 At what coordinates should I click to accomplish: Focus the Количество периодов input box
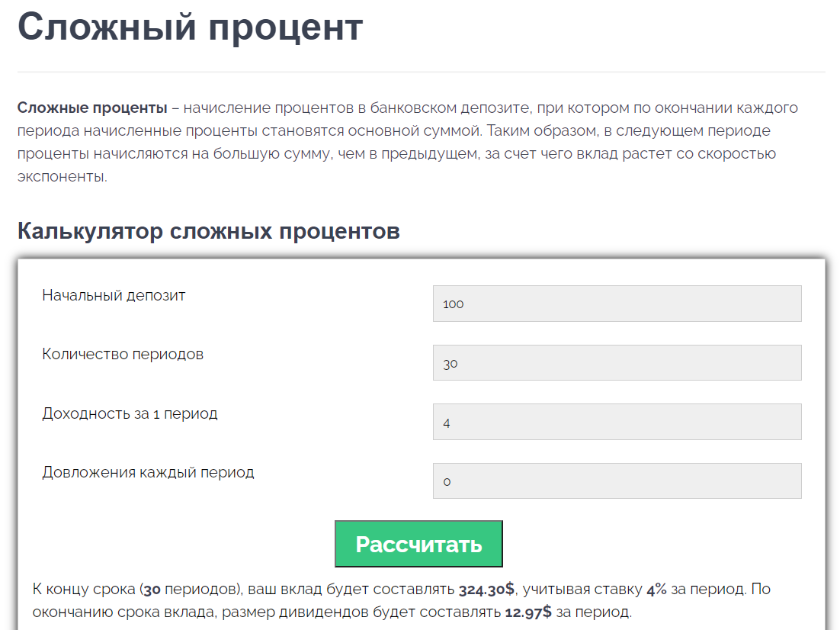click(x=617, y=363)
